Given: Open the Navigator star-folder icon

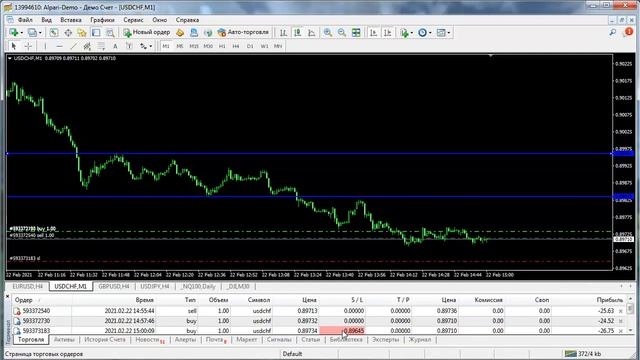Looking at the screenshot, I should click(x=82, y=32).
